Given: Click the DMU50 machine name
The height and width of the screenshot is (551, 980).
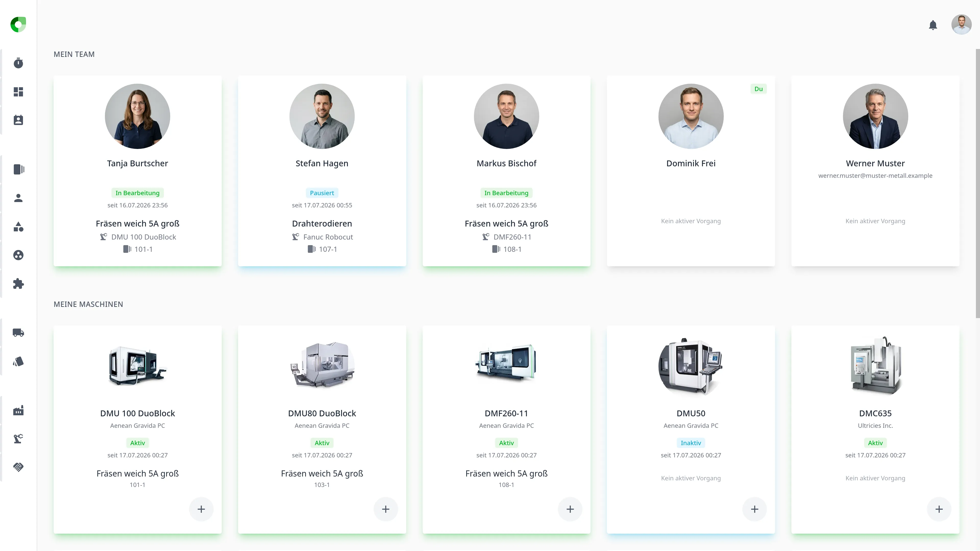Looking at the screenshot, I should pos(691,413).
